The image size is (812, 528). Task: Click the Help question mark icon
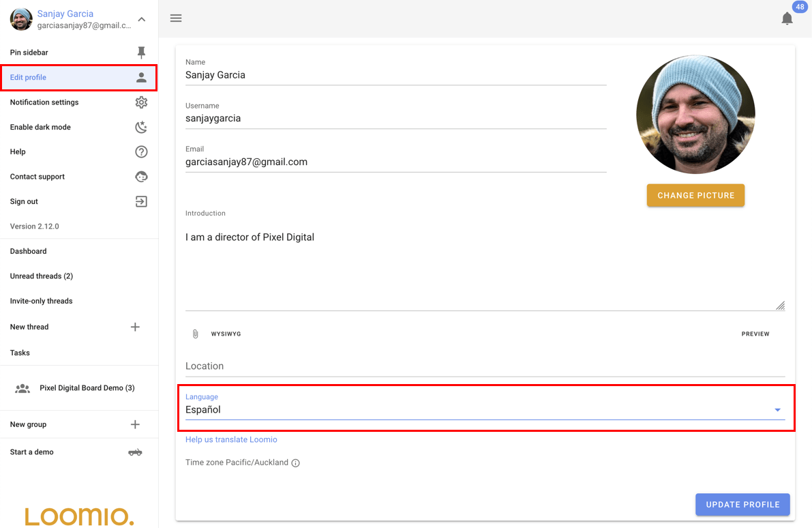[141, 152]
